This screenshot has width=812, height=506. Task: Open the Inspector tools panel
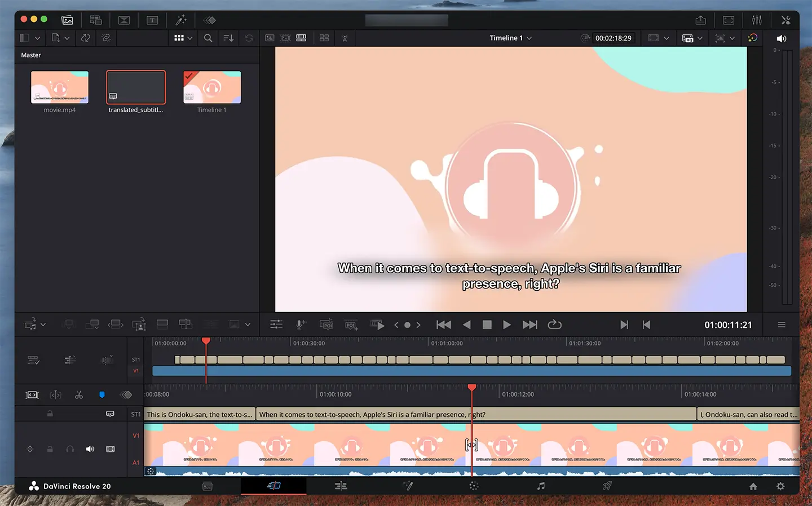click(x=785, y=20)
